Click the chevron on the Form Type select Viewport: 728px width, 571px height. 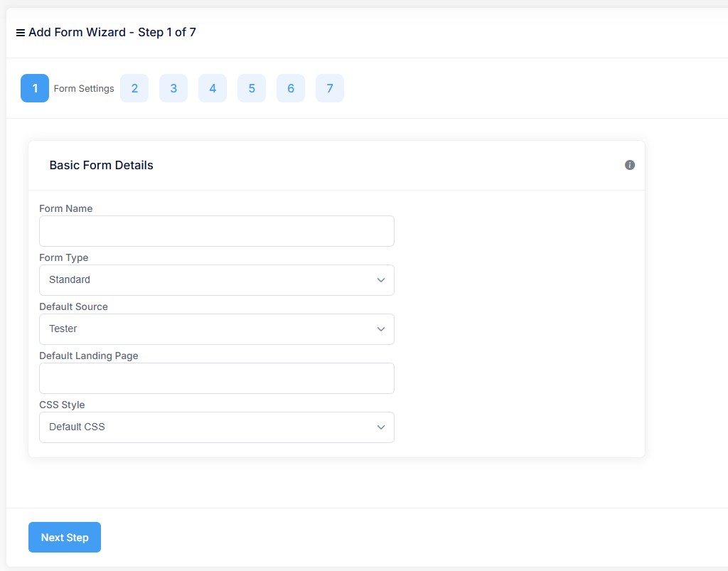[381, 280]
